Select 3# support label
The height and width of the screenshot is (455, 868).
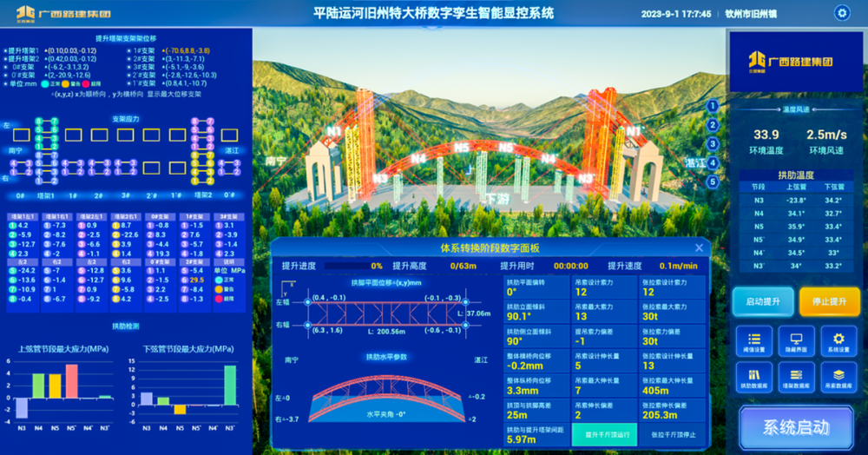click(126, 195)
